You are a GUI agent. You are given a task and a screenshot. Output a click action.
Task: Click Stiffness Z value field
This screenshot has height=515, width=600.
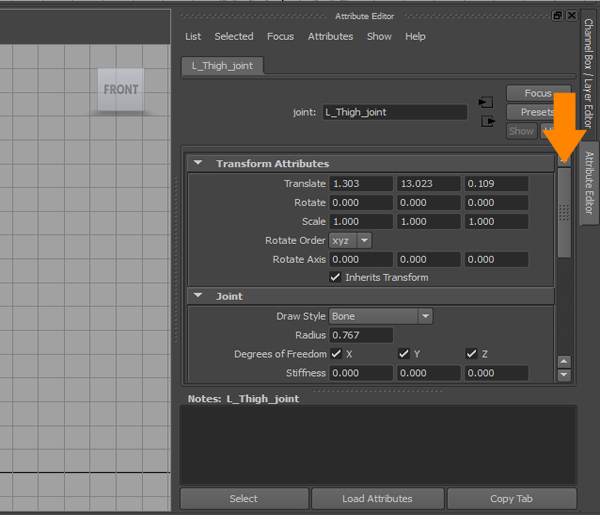coord(496,373)
